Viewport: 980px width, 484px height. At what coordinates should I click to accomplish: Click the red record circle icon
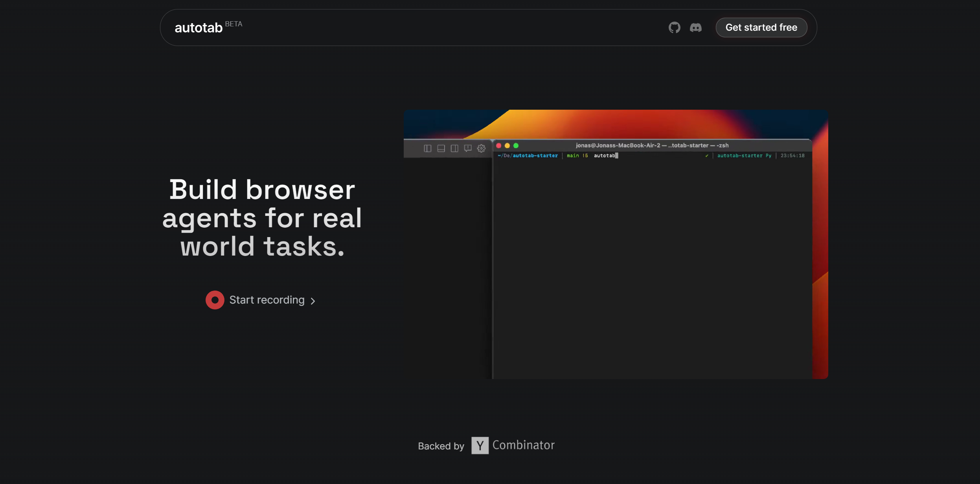tap(215, 300)
